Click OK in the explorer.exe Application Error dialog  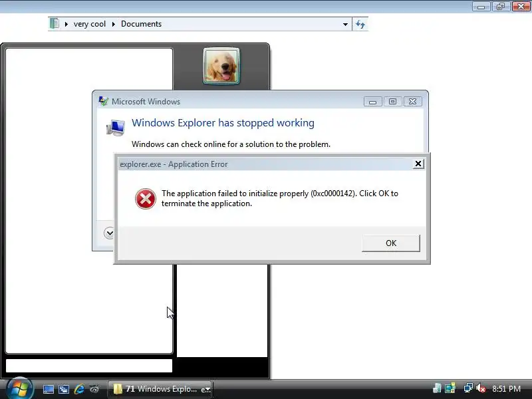click(391, 243)
